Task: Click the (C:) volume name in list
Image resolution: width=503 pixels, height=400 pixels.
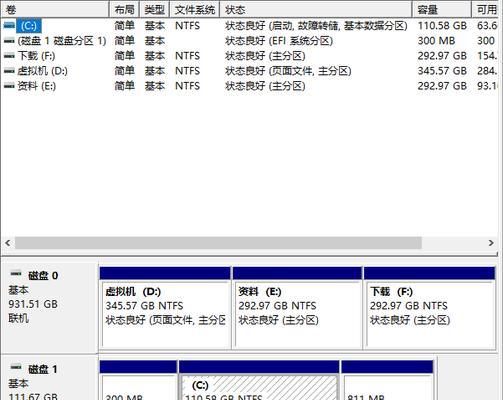Action: click(29, 26)
